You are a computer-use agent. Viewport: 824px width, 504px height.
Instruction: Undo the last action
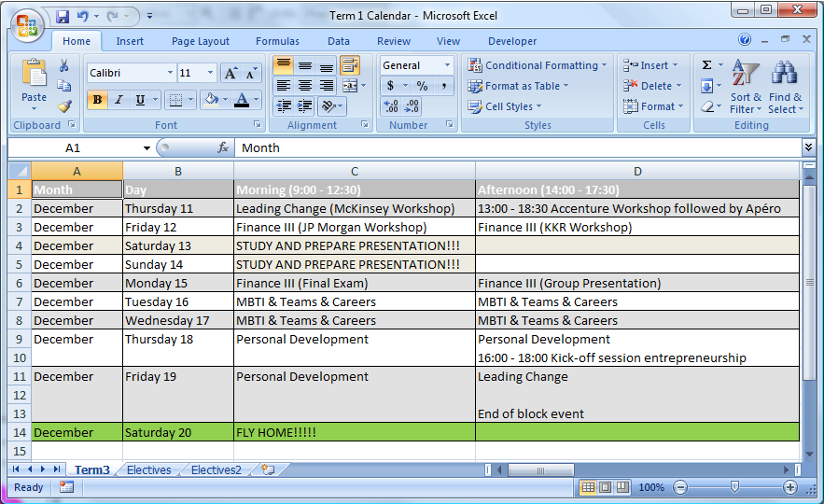click(83, 17)
